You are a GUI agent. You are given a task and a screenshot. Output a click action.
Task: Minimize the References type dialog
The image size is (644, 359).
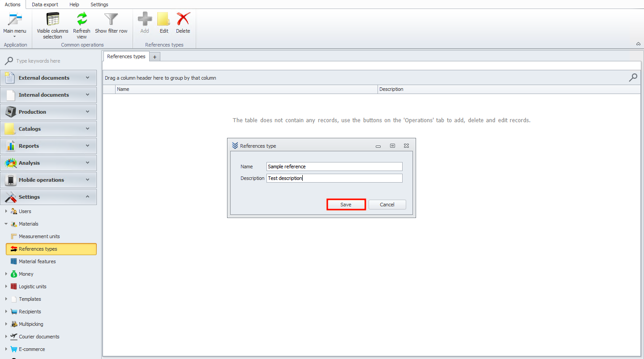coord(378,146)
